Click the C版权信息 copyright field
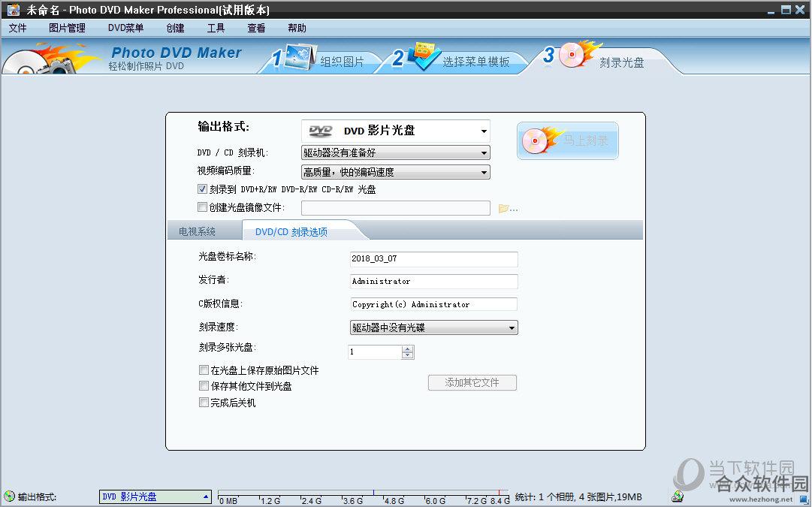Viewport: 812px width, 507px height. pyautogui.click(x=434, y=304)
